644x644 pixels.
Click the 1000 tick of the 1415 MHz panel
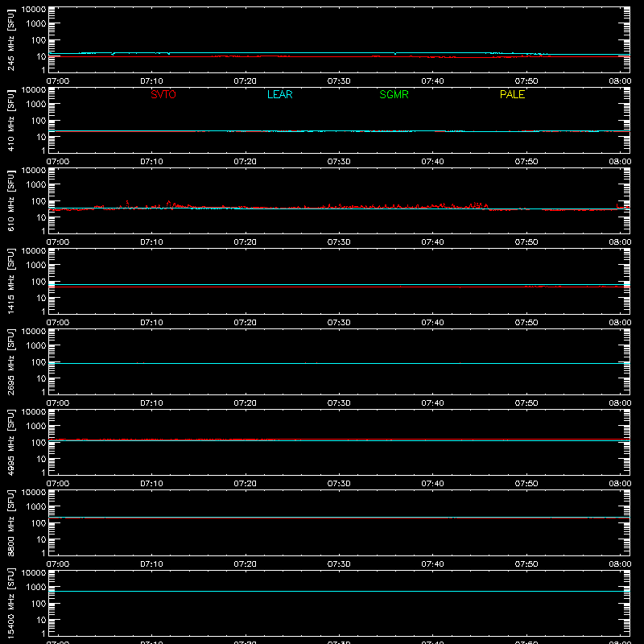click(x=36, y=266)
